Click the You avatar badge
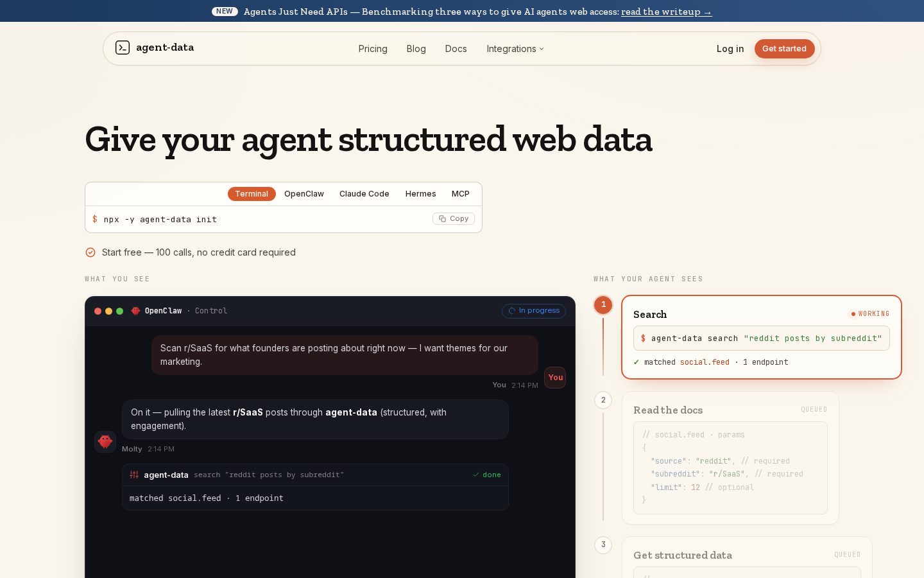The width and height of the screenshot is (924, 578). tap(555, 378)
